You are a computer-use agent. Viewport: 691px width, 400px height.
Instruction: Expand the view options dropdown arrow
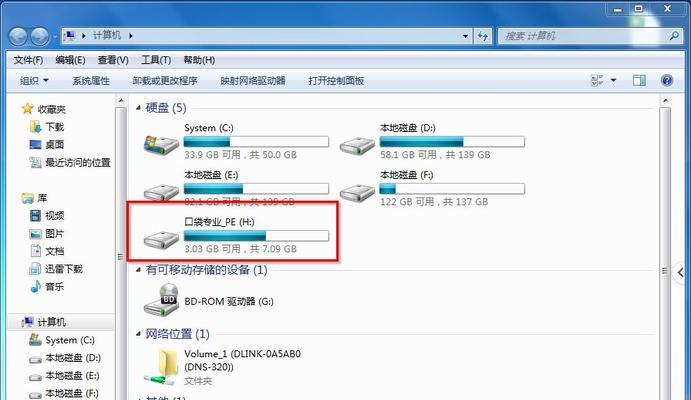click(x=613, y=80)
